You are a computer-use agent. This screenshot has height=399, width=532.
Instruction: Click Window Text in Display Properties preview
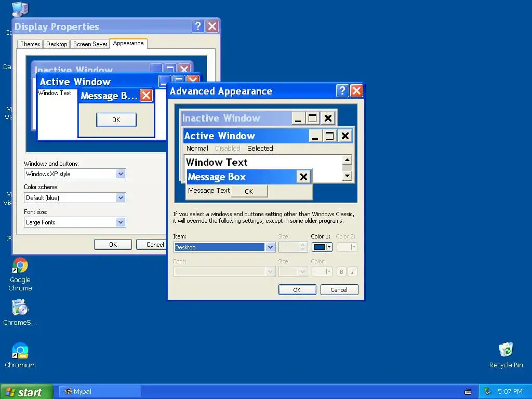[55, 93]
